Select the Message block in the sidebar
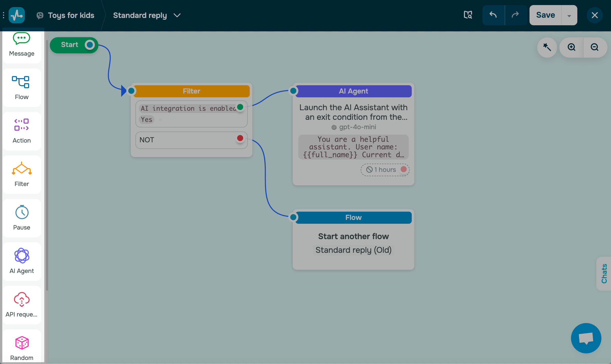611x364 pixels. [22, 45]
